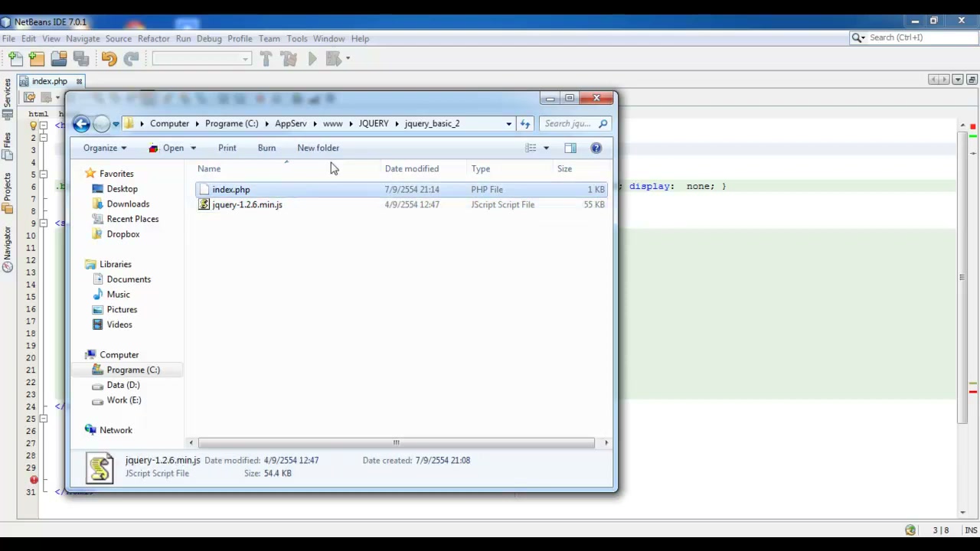Close the index.php editor tab

pyautogui.click(x=79, y=81)
